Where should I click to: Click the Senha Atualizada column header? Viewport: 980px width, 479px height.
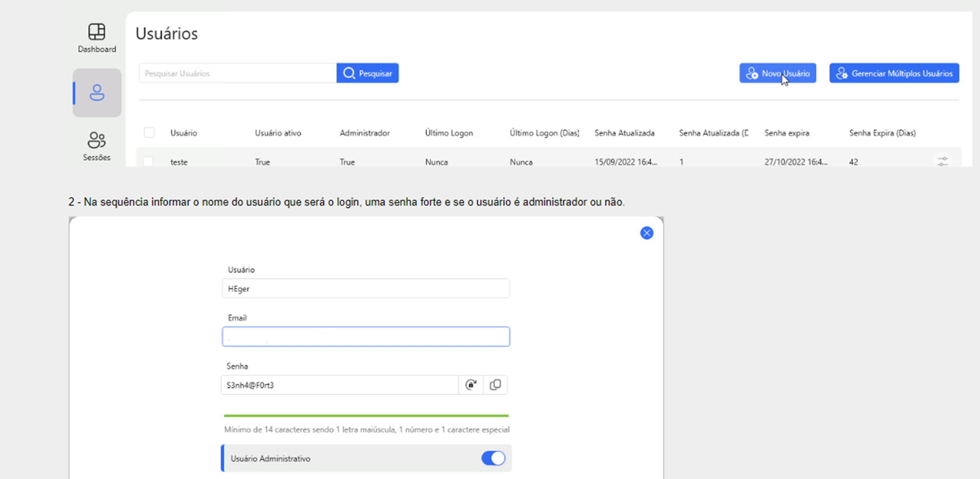[x=624, y=133]
